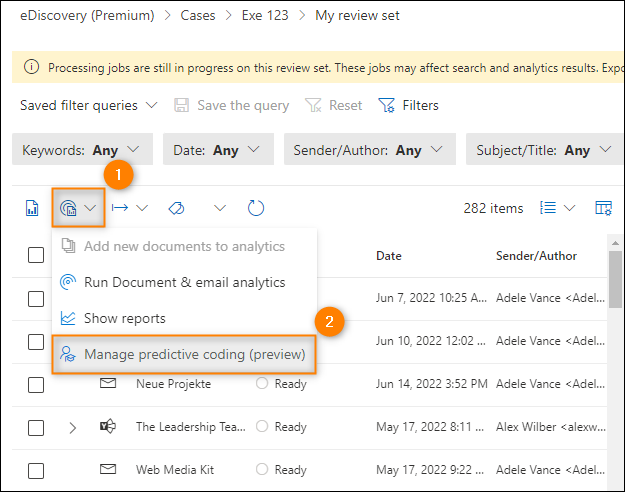Screen dimensions: 625x492
Task: Click the 282 items count
Action: point(493,208)
